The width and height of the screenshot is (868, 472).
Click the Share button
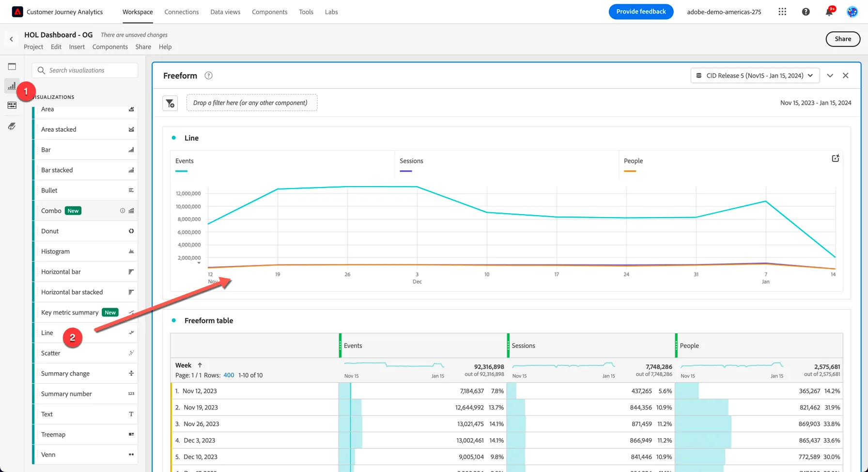(x=843, y=39)
